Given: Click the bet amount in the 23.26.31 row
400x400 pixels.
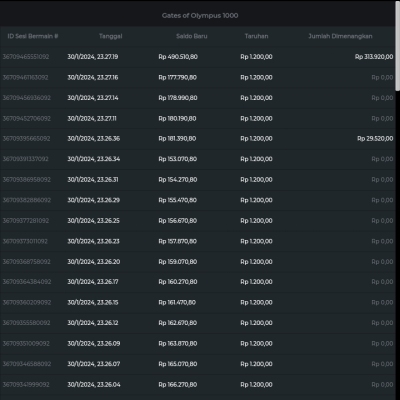Looking at the screenshot, I should 256,179.
